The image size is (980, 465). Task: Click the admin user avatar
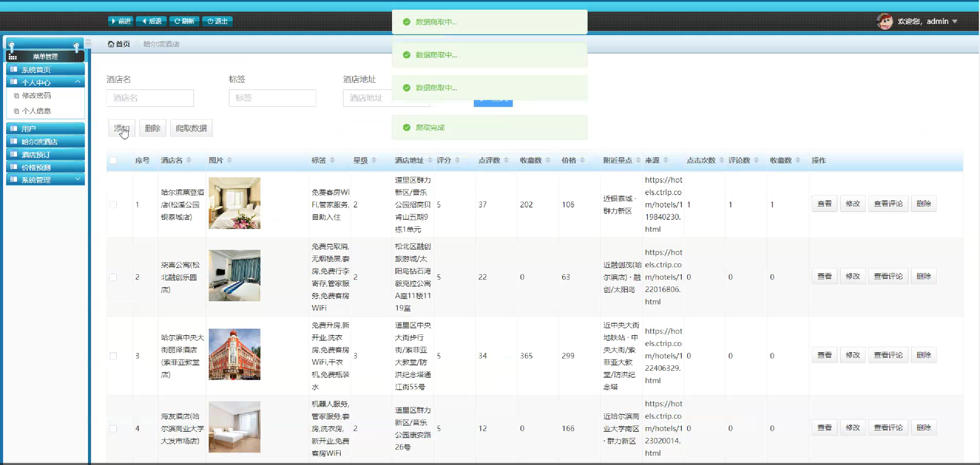(x=884, y=21)
